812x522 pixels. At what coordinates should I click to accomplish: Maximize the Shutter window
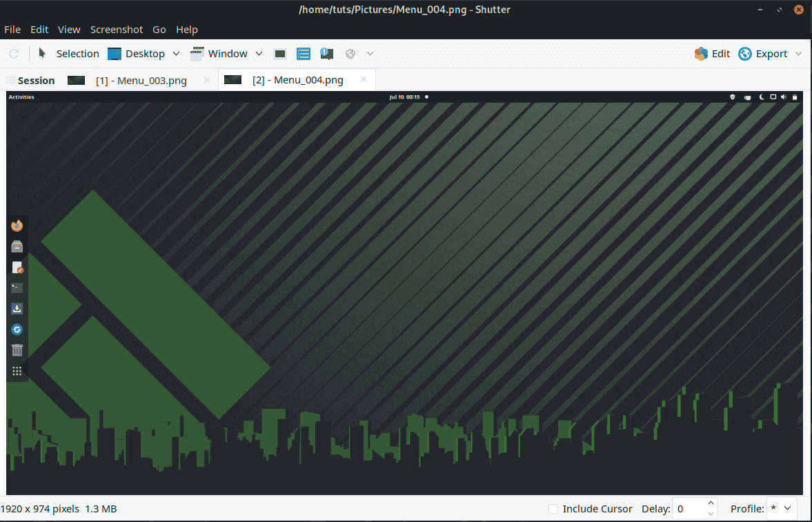point(780,10)
